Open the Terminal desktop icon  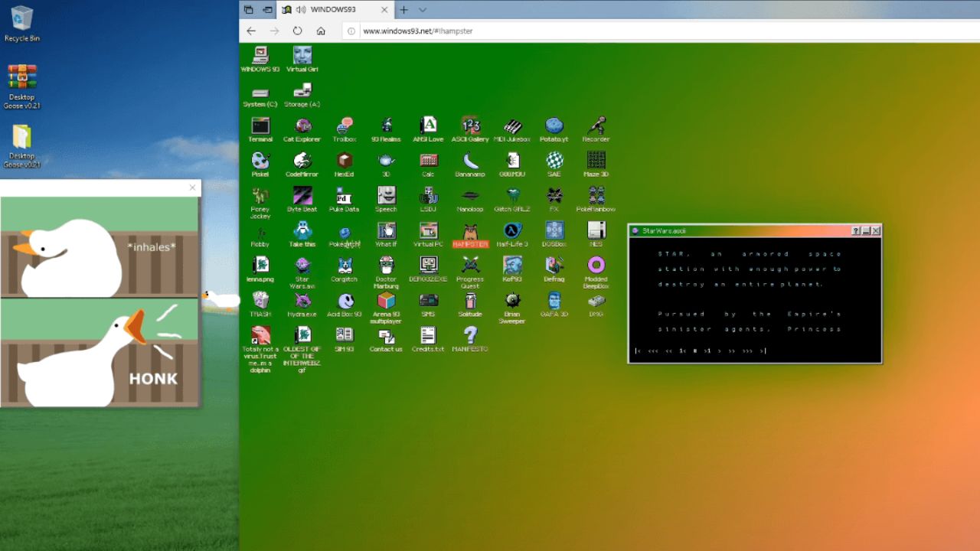coord(260,129)
